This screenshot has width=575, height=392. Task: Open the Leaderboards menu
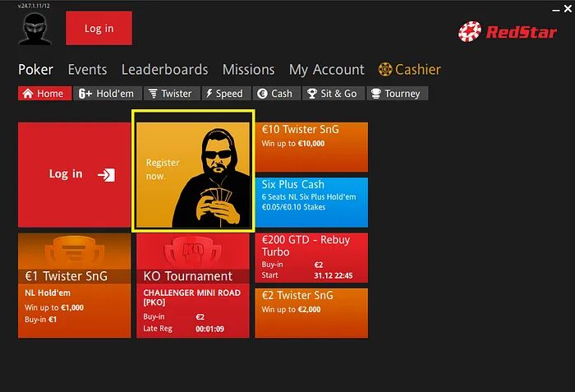[164, 69]
